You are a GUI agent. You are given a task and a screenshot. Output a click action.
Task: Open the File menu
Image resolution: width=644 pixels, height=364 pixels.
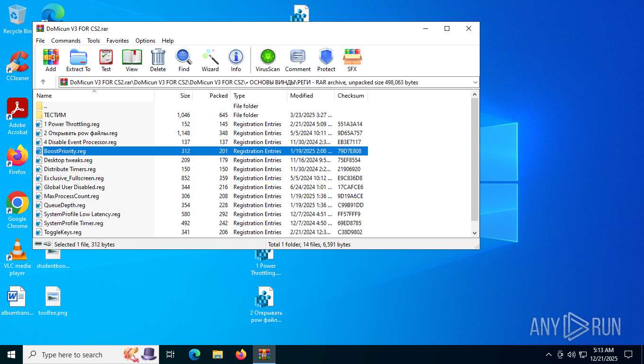pos(40,41)
